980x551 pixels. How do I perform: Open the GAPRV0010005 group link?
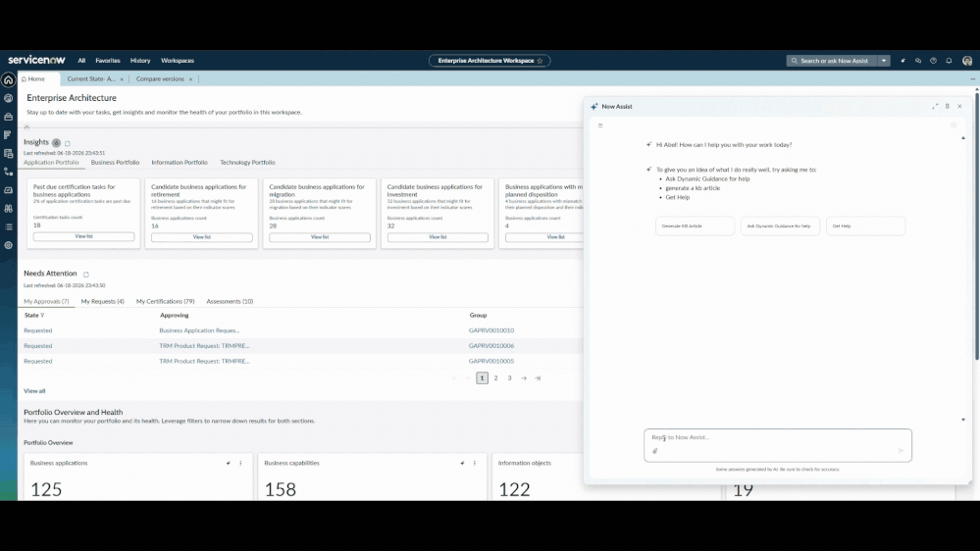coord(491,361)
